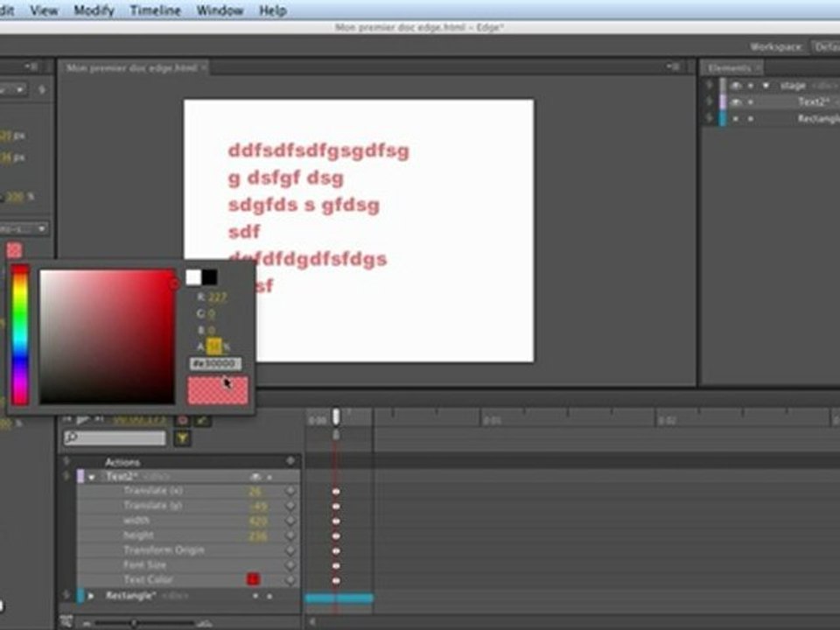Open the View menu
Screen dimensions: 840x630
44,10
